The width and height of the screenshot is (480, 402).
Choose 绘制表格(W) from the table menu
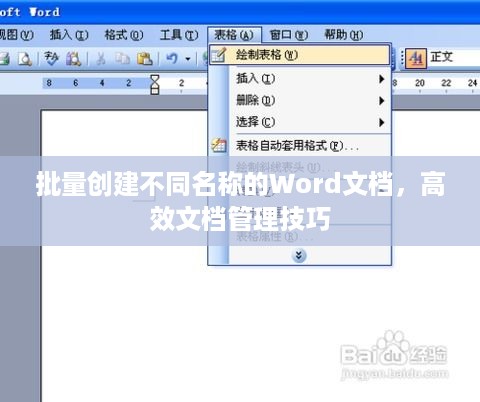(299, 55)
